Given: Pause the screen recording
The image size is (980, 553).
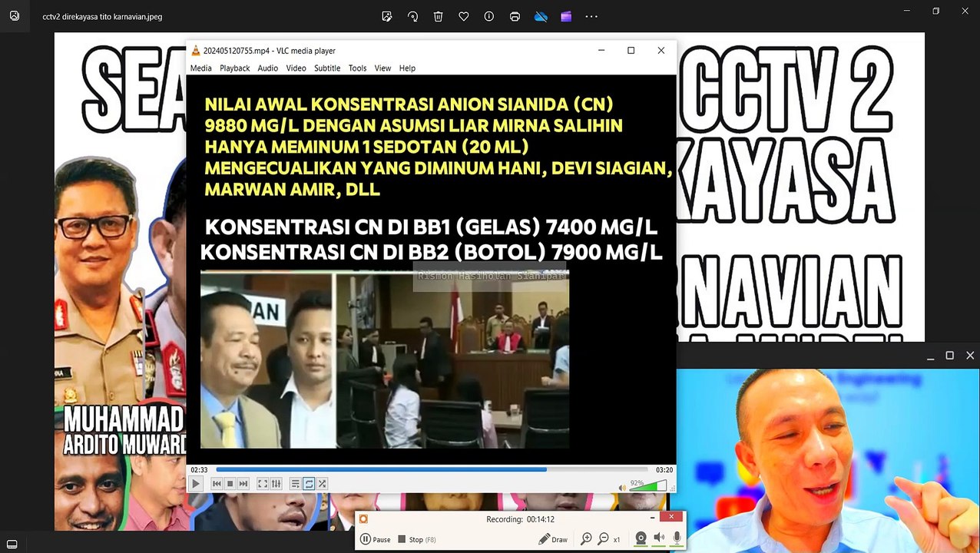Looking at the screenshot, I should pyautogui.click(x=376, y=540).
